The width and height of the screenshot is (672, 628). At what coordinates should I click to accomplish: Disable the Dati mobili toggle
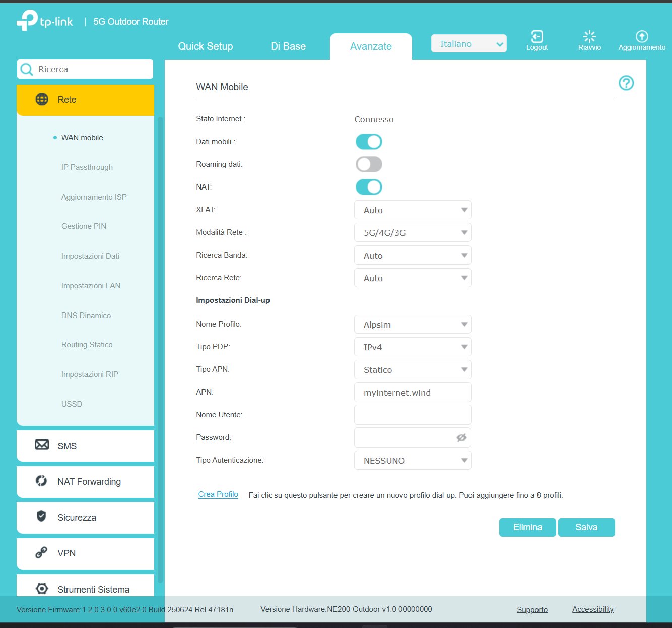tap(369, 142)
